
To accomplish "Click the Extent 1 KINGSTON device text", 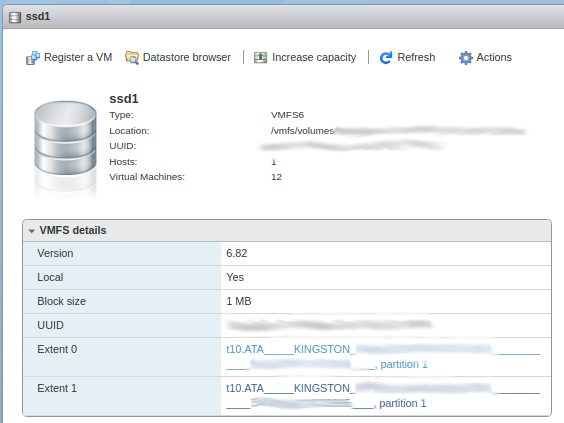I will tap(383, 396).
